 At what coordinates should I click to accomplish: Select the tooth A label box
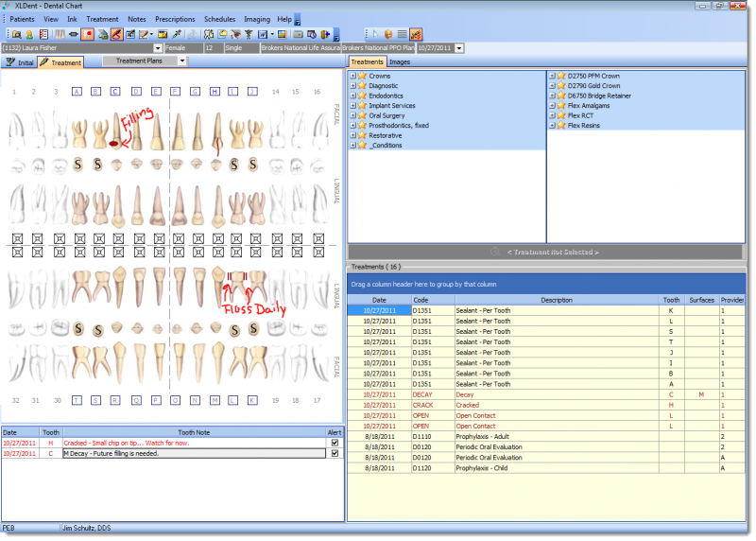click(77, 92)
